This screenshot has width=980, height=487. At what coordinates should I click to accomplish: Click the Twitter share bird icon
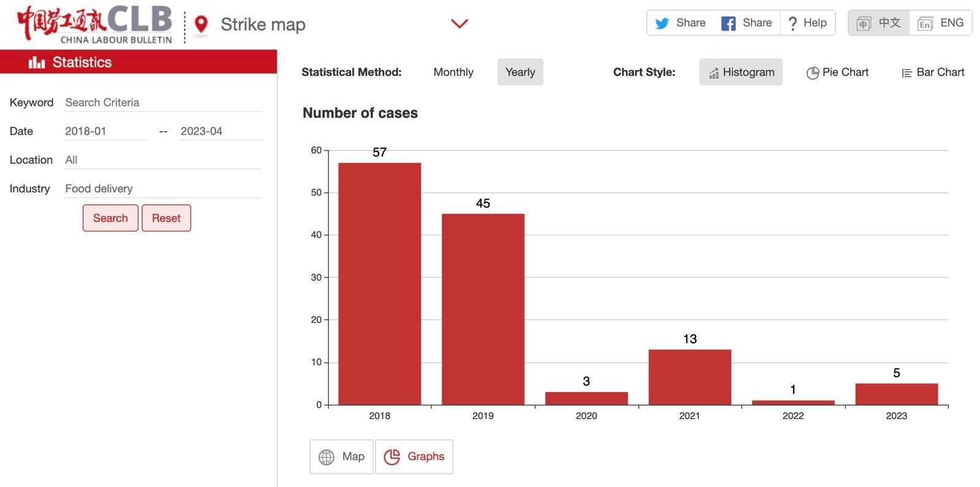click(661, 23)
